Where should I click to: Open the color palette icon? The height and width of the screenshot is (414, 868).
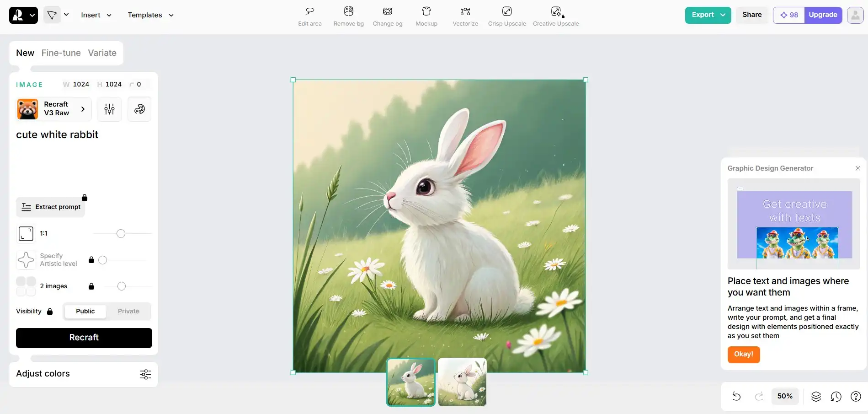pos(139,109)
